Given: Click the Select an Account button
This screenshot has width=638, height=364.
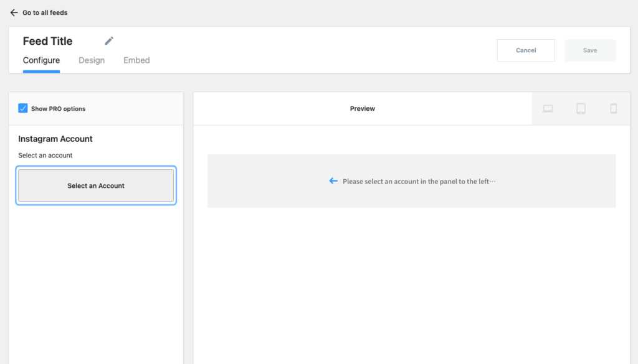Looking at the screenshot, I should coord(96,185).
